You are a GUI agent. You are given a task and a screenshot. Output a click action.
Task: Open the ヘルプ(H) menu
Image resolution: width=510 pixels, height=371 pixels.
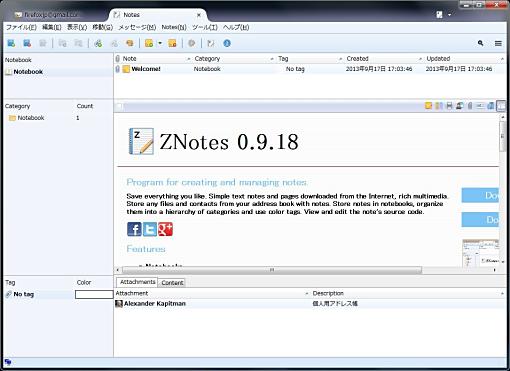click(236, 27)
